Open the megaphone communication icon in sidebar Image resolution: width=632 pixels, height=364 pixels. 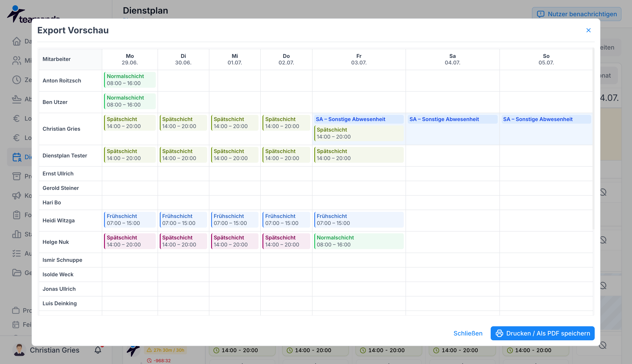coord(17,196)
